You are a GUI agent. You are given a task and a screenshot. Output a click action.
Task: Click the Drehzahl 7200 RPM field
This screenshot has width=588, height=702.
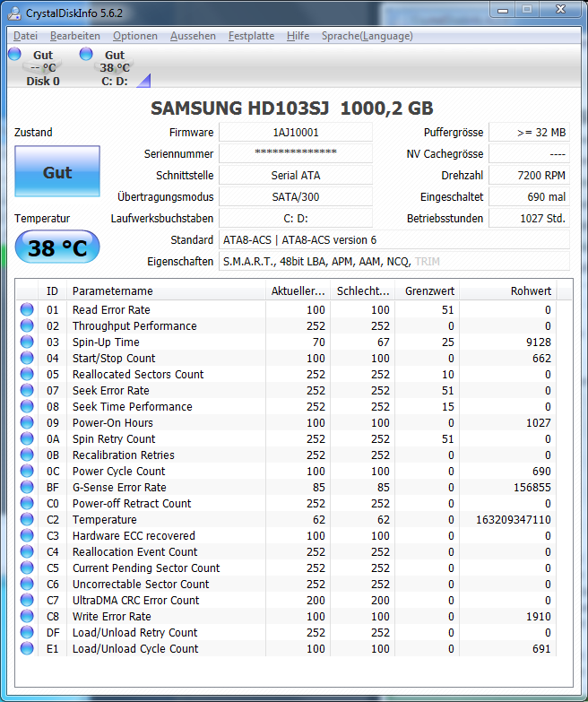click(530, 175)
